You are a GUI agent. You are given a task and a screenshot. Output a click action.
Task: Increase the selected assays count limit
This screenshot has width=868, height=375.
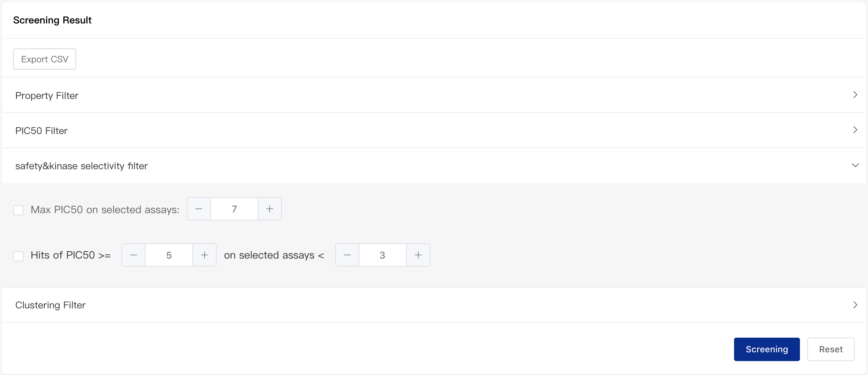point(418,255)
